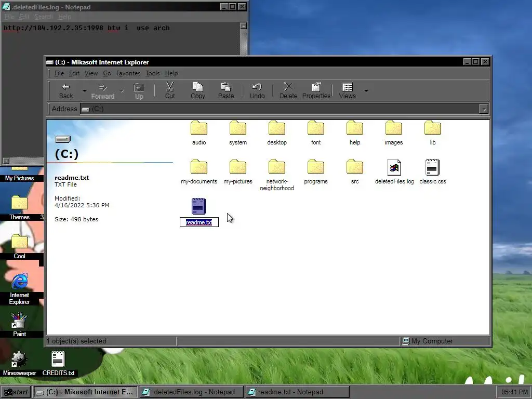The height and width of the screenshot is (399, 532).
Task: Click the Paste toolbar icon
Action: tap(226, 90)
